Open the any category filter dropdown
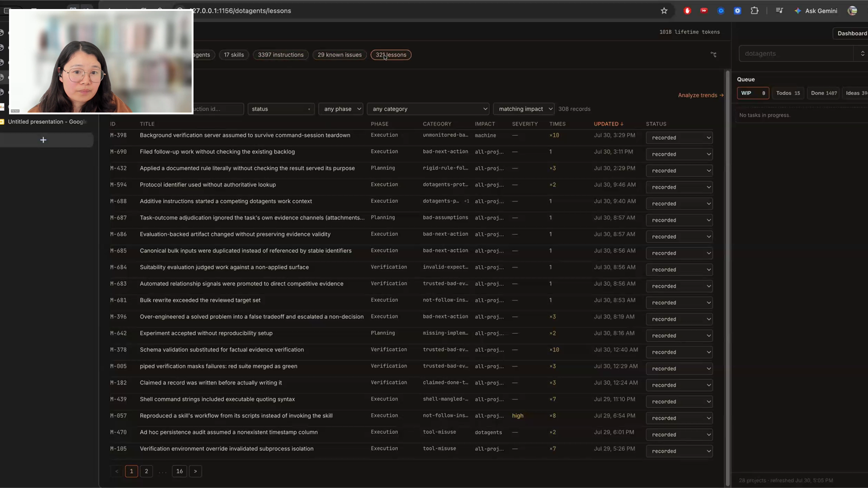 click(x=428, y=109)
